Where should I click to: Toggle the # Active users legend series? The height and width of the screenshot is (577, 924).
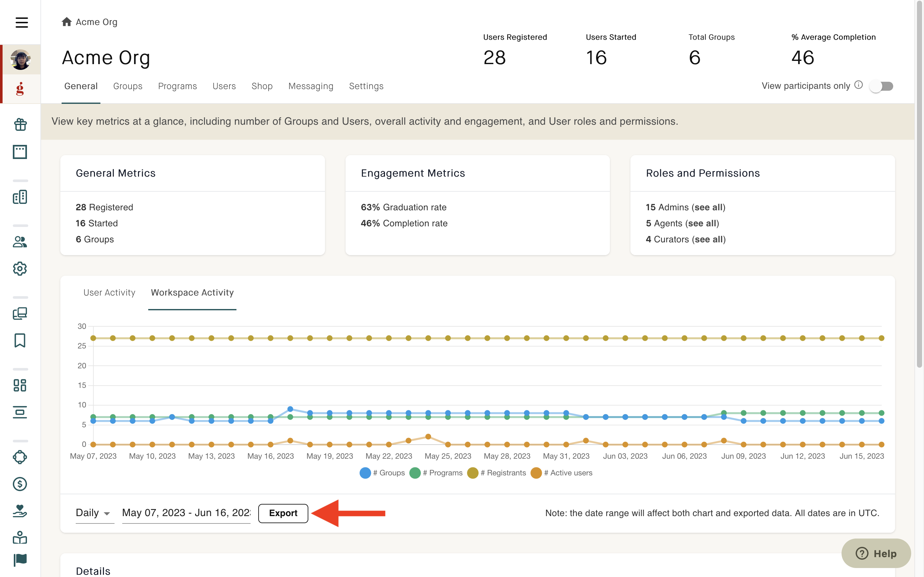click(562, 473)
